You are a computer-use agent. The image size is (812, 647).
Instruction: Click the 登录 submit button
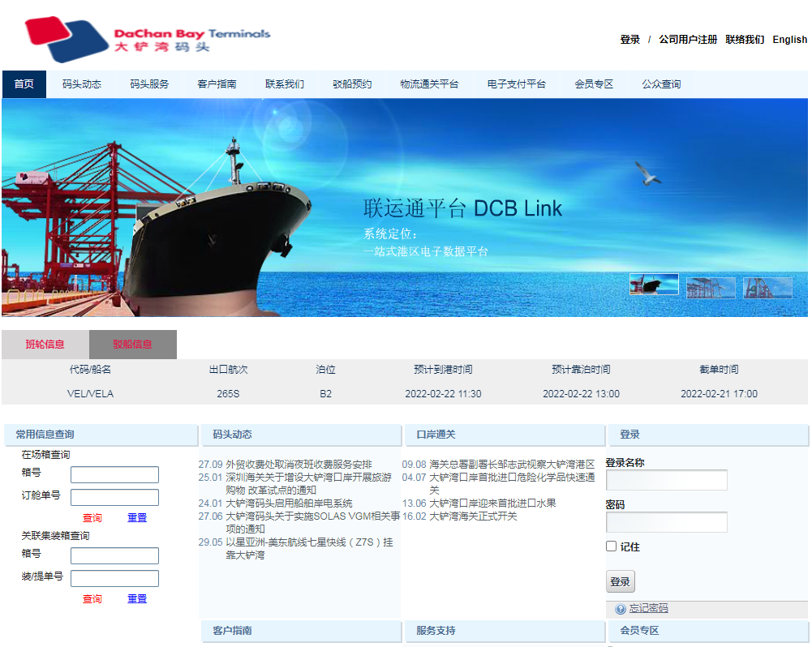coord(621,581)
